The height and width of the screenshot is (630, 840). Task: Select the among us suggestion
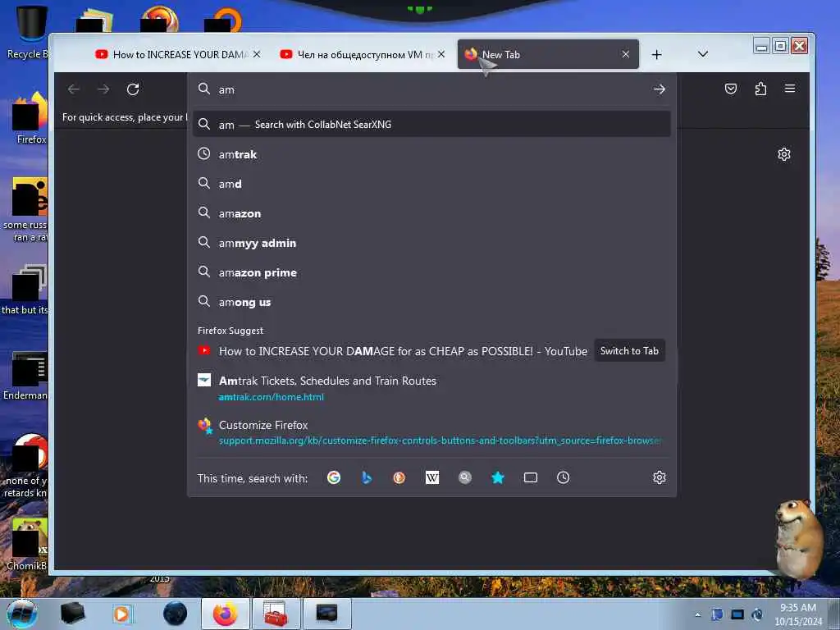click(431, 302)
